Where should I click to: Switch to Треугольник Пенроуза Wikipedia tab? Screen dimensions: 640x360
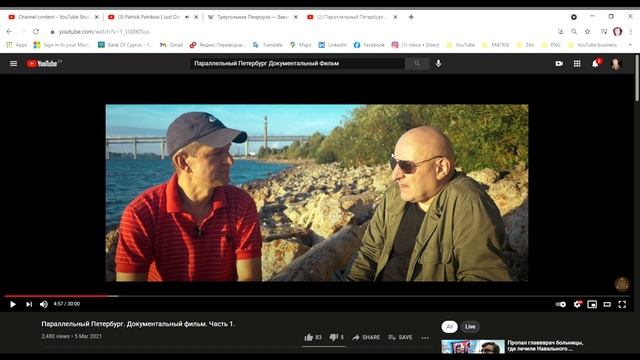248,17
